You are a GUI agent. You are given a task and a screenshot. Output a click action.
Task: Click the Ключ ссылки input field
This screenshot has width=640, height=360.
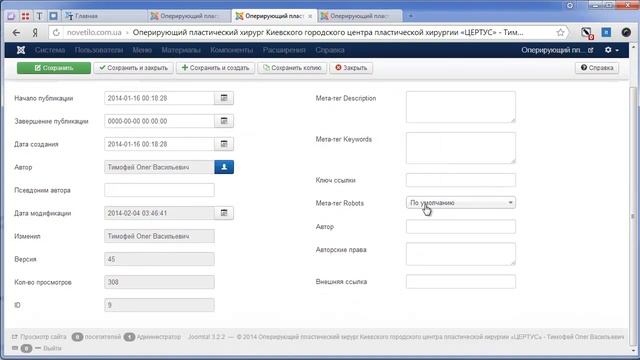(461, 180)
